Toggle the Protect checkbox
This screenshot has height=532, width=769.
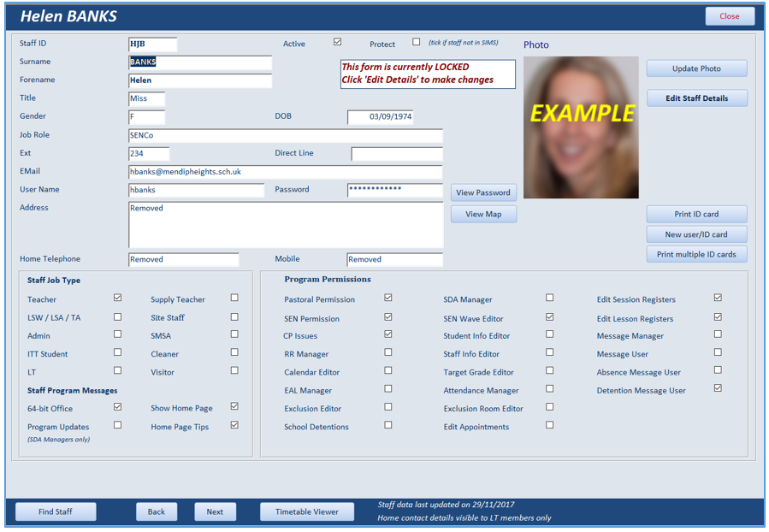click(417, 42)
